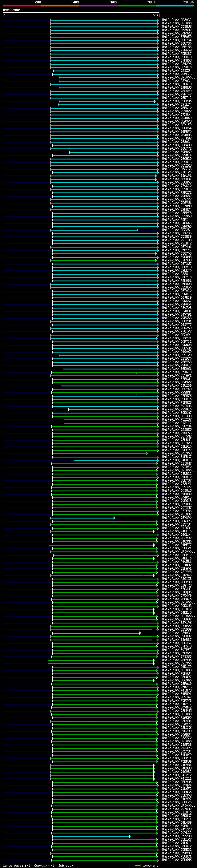Click the green ~80% identity color bar
The height and width of the screenshot is (868, 197).
137,6
